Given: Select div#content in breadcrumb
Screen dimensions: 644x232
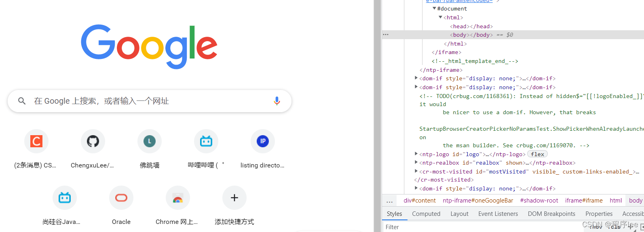Looking at the screenshot, I should click(x=420, y=201).
